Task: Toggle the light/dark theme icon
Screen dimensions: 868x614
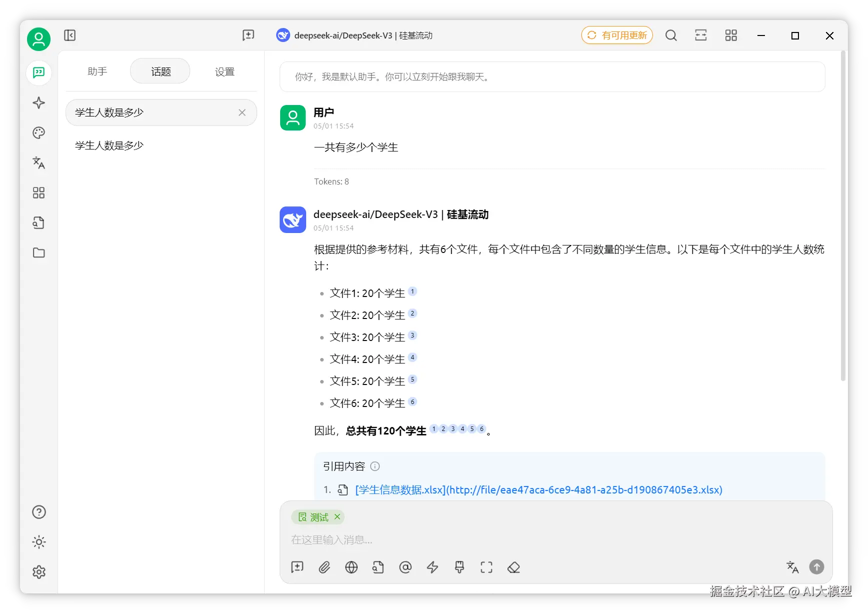Action: click(39, 542)
